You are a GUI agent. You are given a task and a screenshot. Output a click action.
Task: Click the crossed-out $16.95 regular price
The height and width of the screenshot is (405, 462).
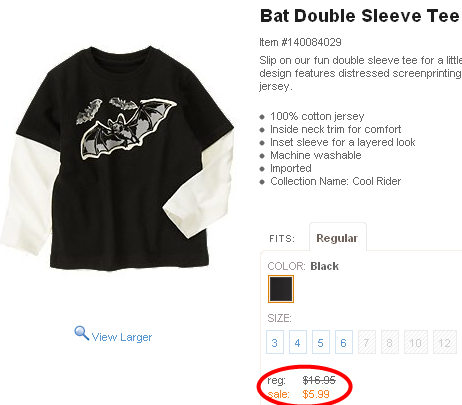click(319, 380)
